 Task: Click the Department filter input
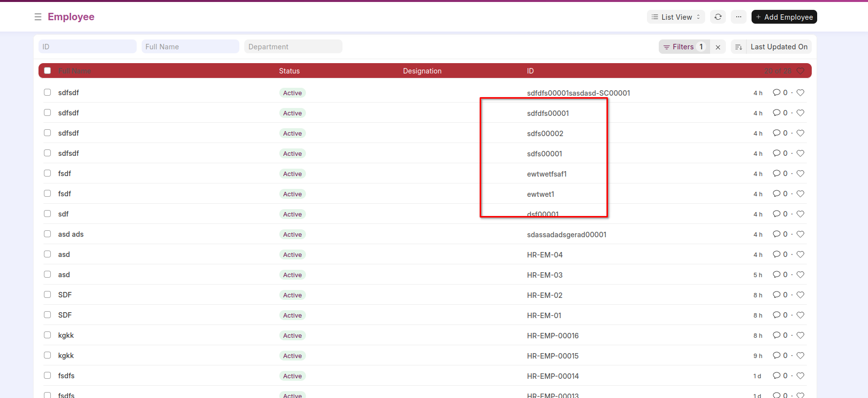coord(293,47)
